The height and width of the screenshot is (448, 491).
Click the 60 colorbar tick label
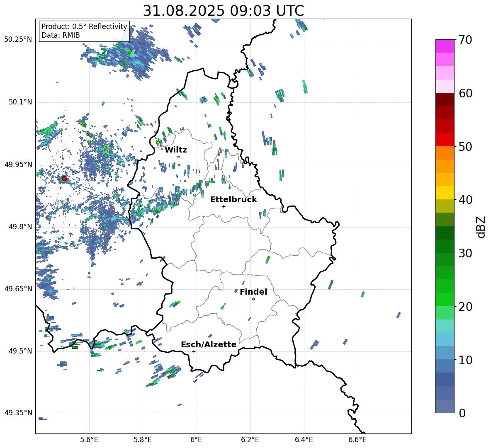[465, 93]
